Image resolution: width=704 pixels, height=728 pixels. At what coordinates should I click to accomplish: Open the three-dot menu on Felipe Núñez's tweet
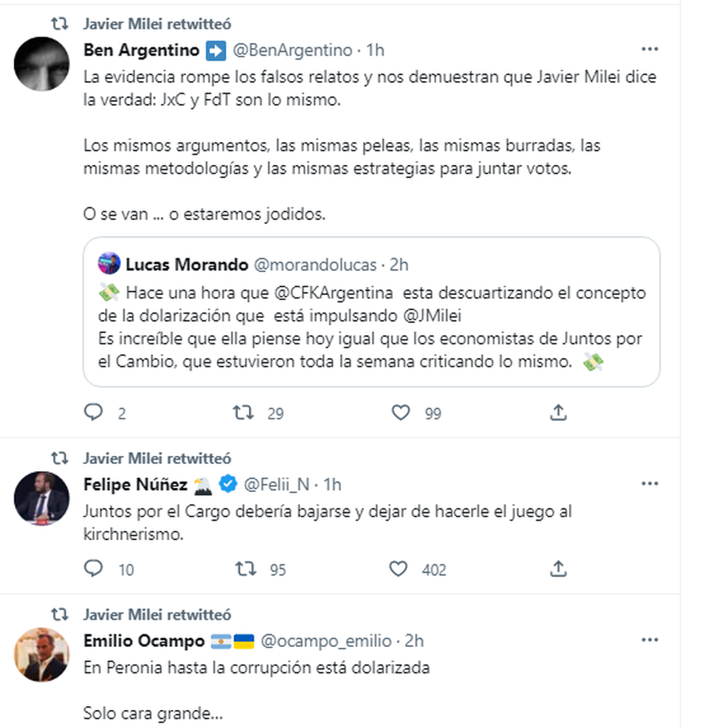651,483
